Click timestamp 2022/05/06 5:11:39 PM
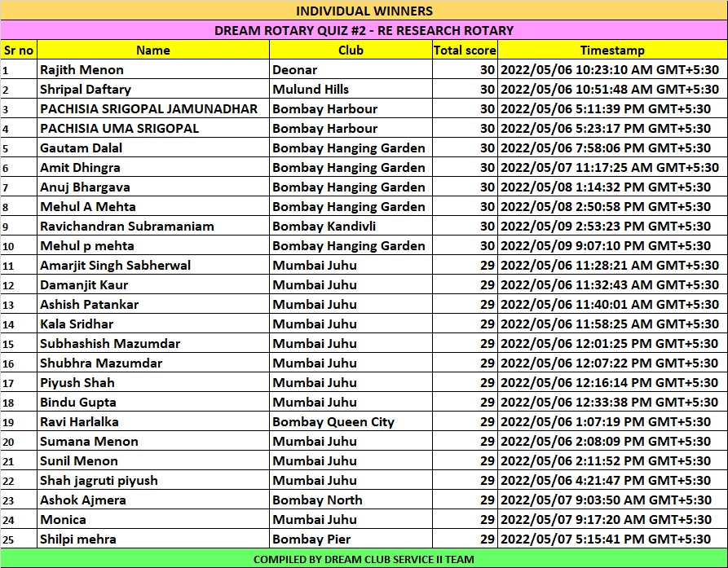 click(612, 108)
